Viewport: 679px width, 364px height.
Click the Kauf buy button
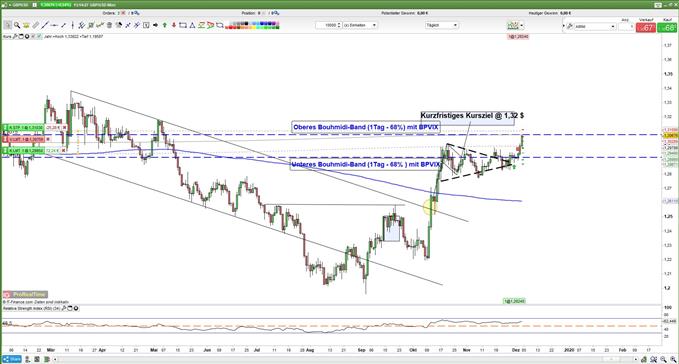click(668, 27)
